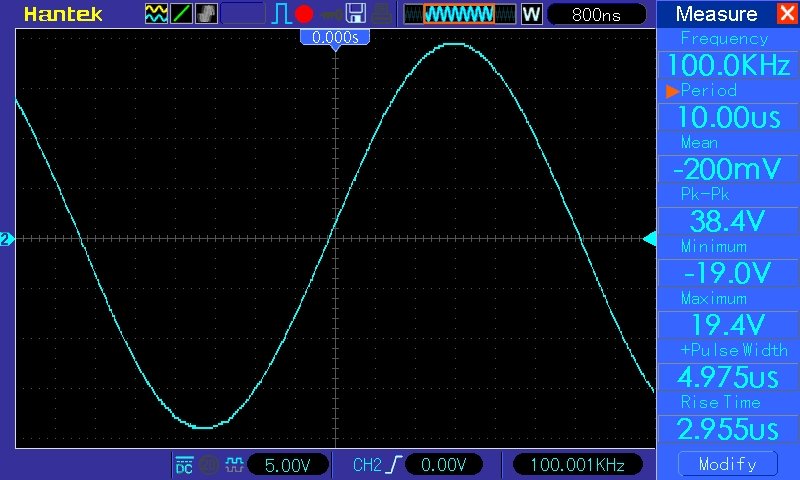Select the Period measurement item
Screen dimensions: 800x480
708,91
